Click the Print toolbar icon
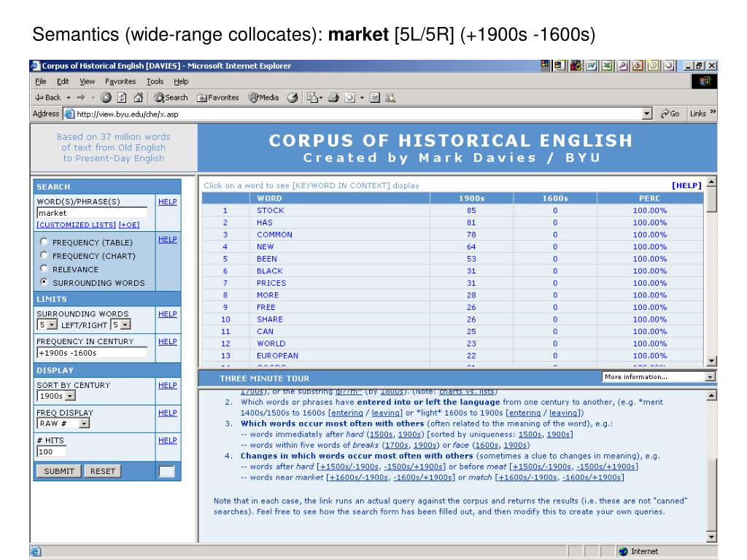This screenshot has width=747, height=560. click(x=333, y=98)
